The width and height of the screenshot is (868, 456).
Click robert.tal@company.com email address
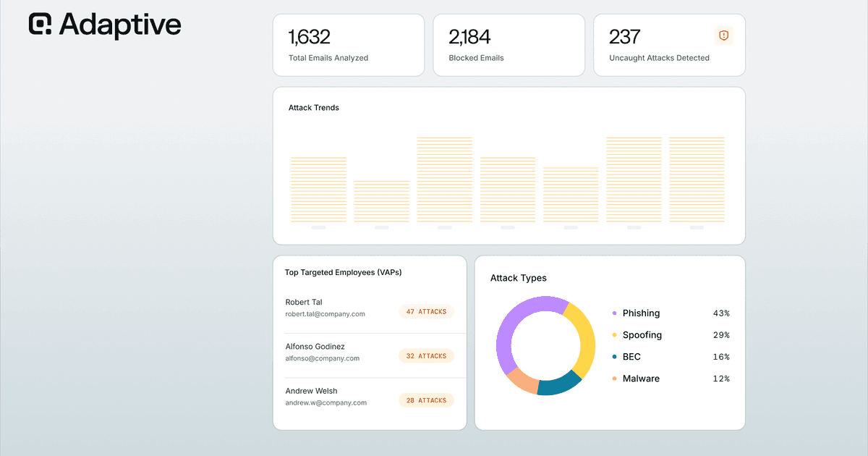tap(325, 314)
